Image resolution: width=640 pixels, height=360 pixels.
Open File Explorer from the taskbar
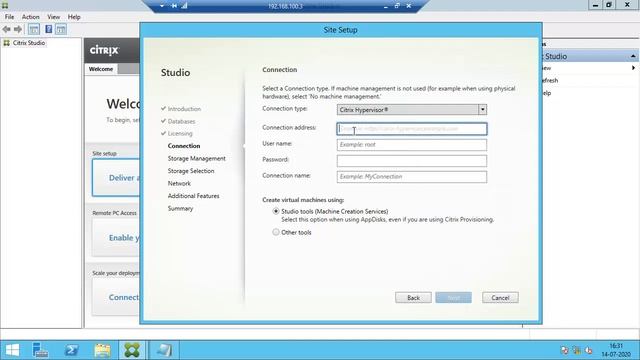[x=102, y=350]
